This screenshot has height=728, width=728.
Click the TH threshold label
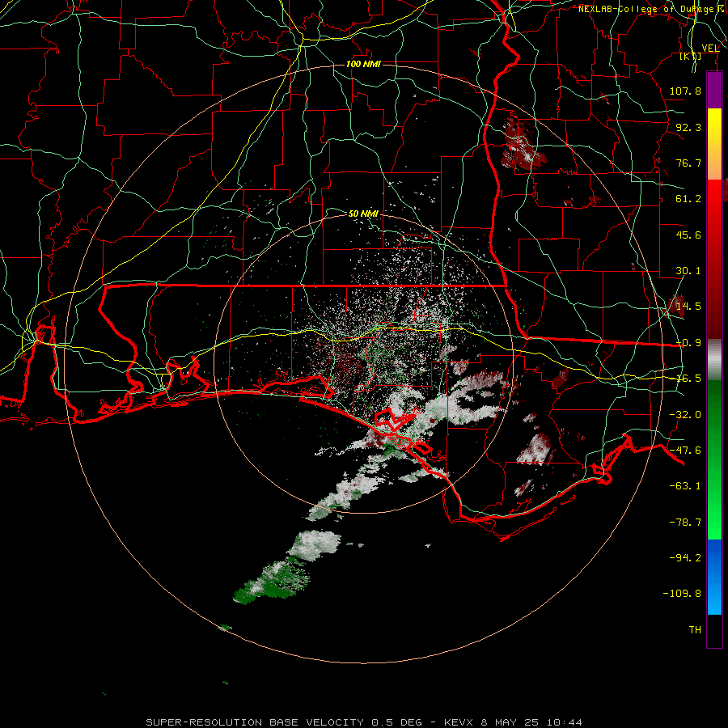point(695,630)
